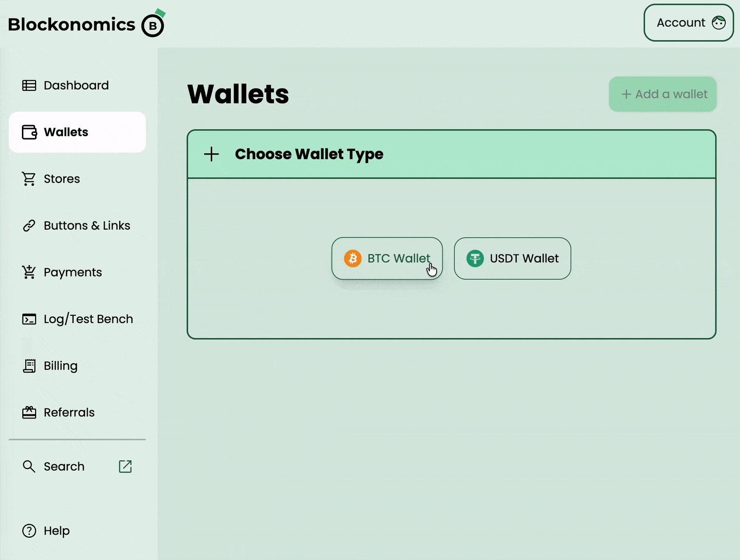Click the Wallets wallet icon
The height and width of the screenshot is (560, 740).
pos(29,132)
